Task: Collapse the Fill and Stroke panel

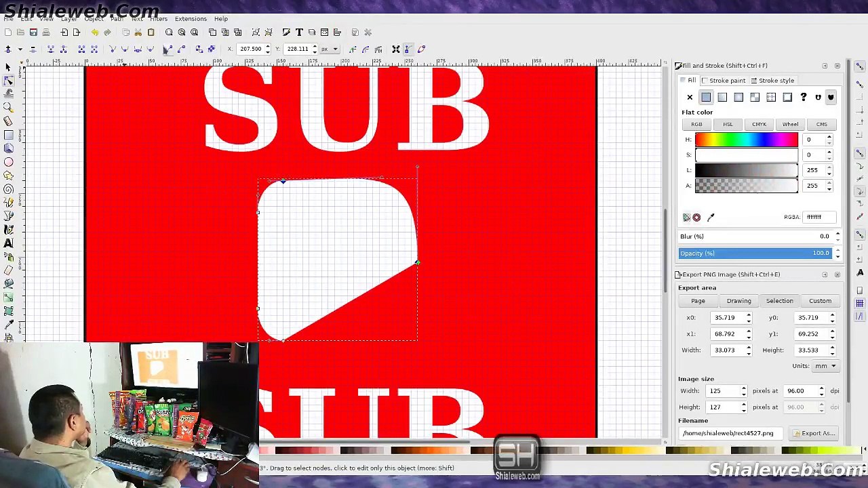Action: click(825, 66)
